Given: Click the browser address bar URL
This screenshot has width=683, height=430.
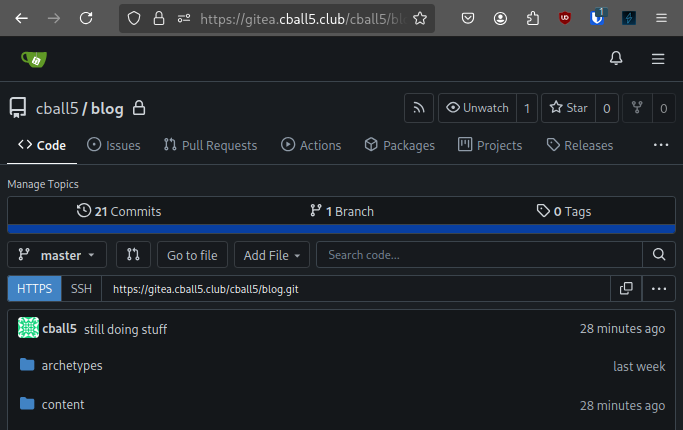Looking at the screenshot, I should click(303, 19).
